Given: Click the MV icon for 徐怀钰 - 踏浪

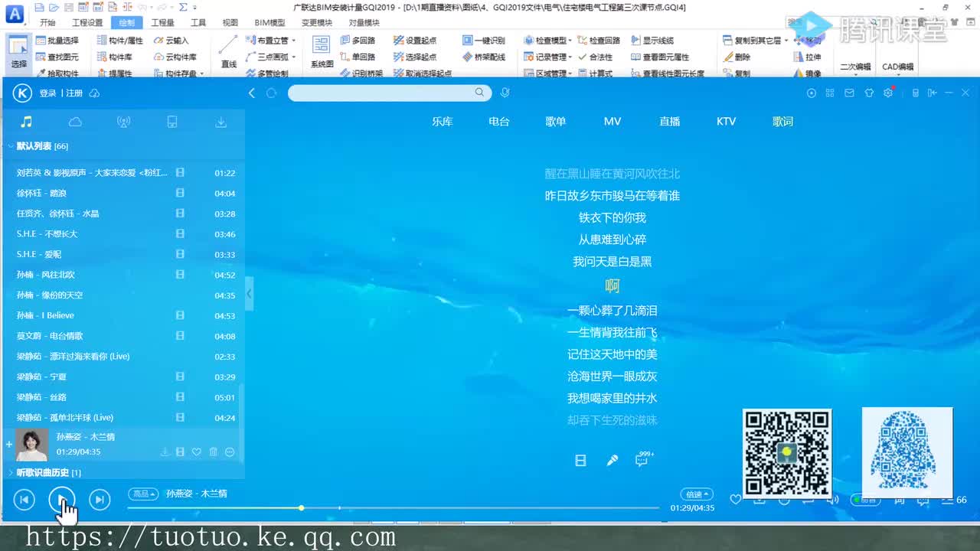Looking at the screenshot, I should pos(180,193).
